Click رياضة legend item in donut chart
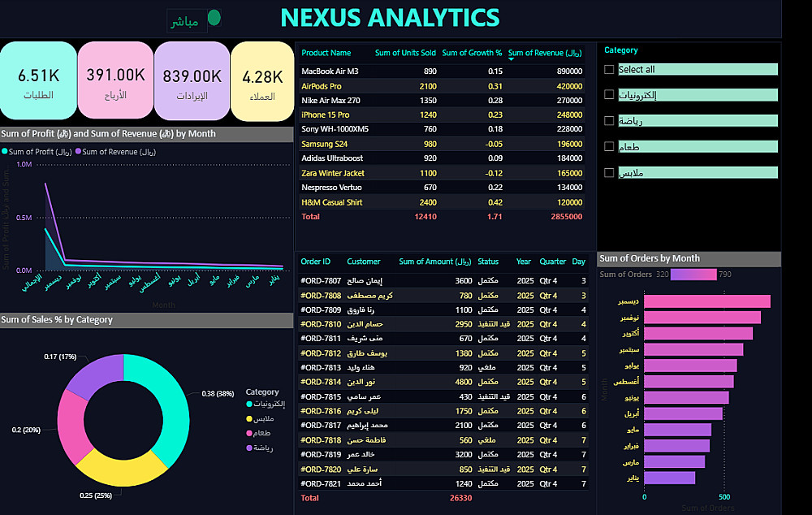This screenshot has width=812, height=515. pos(260,448)
